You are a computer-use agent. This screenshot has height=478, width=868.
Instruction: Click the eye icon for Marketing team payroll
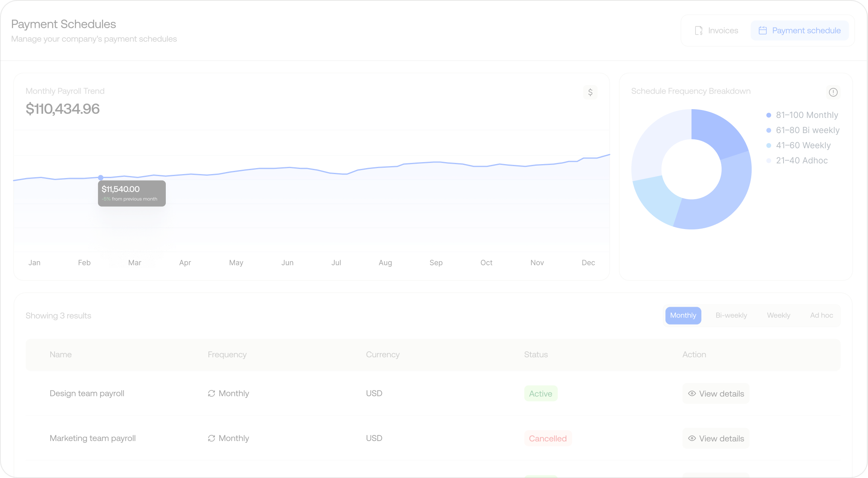[x=692, y=438]
